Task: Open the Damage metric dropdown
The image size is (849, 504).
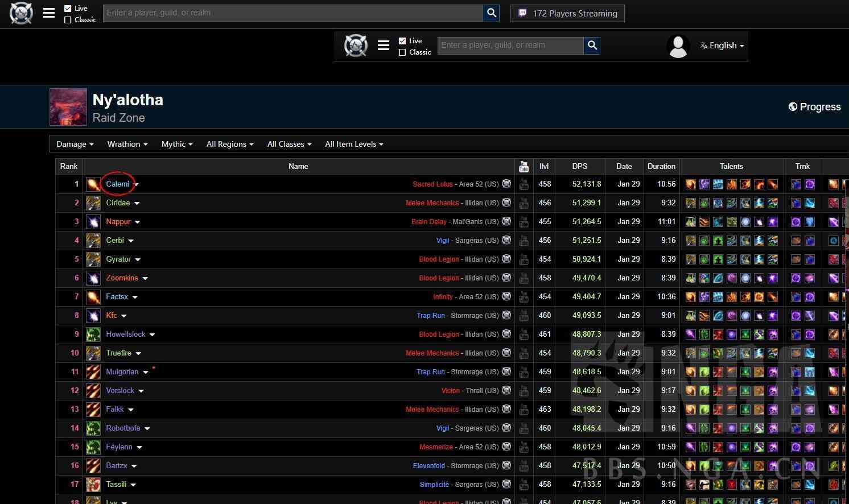Action: click(75, 144)
